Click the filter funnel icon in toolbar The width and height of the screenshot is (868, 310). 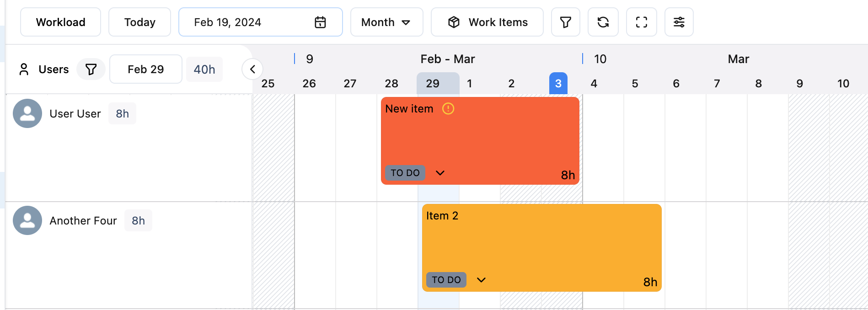565,22
